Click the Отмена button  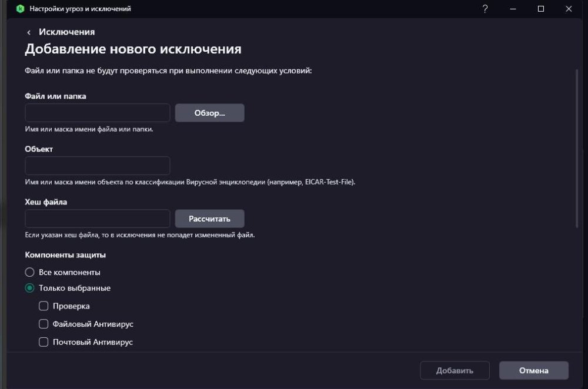click(x=533, y=371)
